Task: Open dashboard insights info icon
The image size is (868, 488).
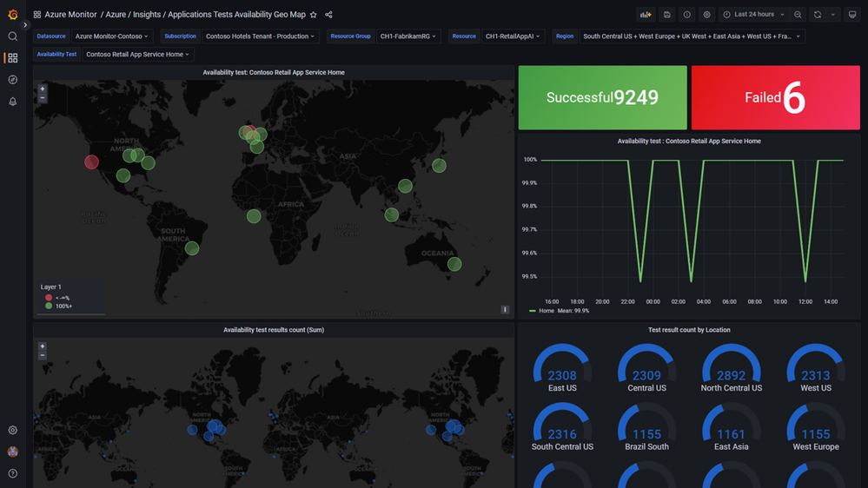Action: click(x=687, y=15)
